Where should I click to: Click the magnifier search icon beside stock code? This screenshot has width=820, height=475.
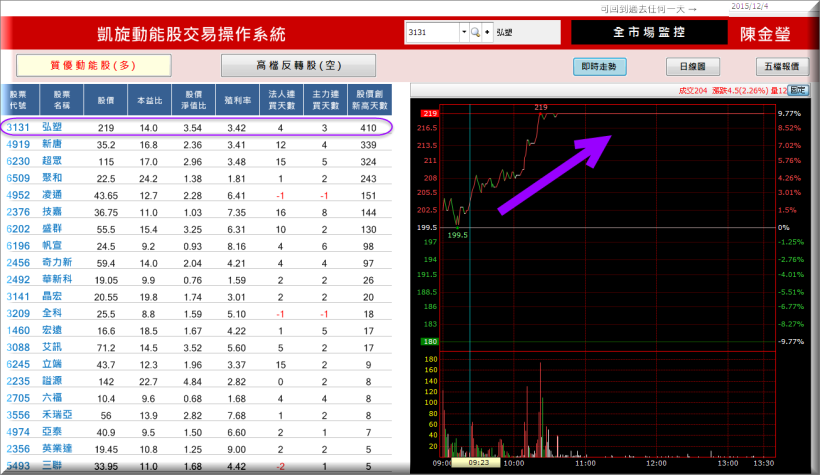476,33
